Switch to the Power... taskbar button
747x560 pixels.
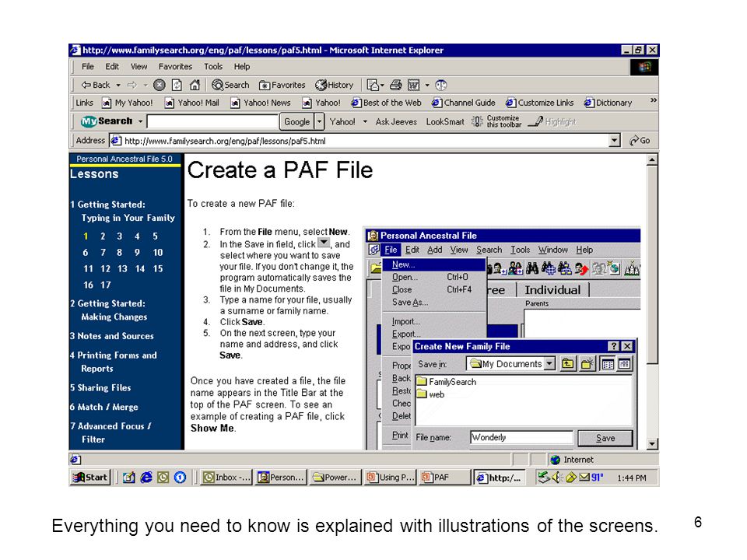click(x=335, y=477)
